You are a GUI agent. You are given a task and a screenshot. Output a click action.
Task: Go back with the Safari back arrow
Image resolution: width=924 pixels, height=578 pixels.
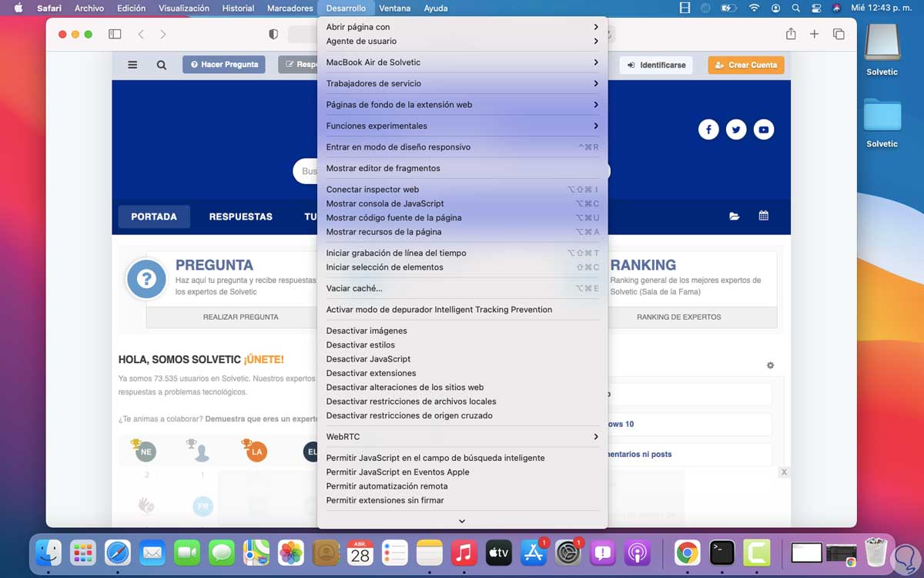(141, 35)
